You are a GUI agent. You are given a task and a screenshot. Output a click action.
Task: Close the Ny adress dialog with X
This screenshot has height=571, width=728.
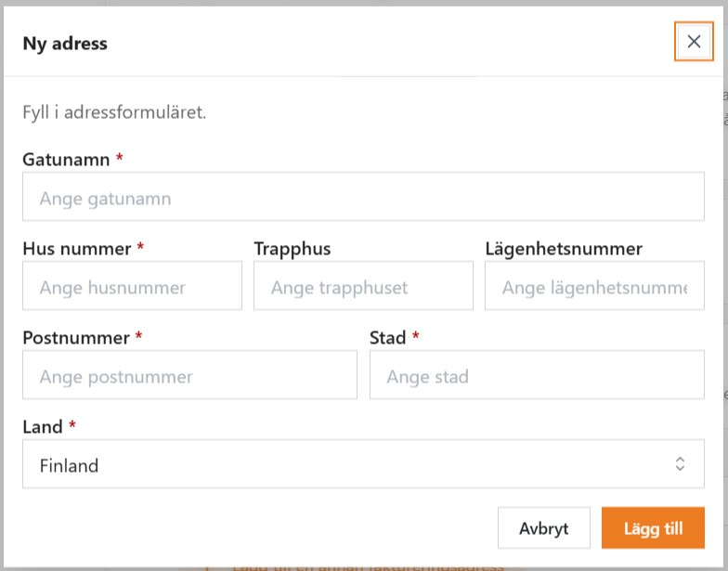coord(694,41)
